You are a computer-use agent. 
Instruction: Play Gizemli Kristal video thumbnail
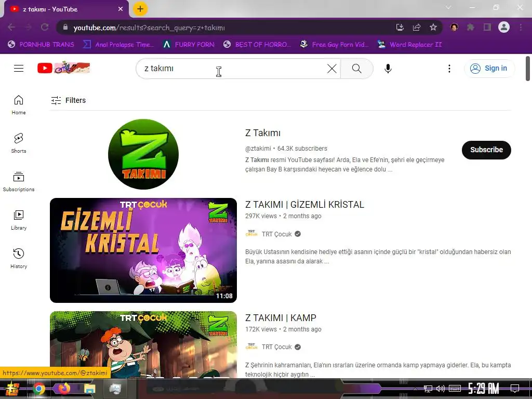tap(143, 250)
